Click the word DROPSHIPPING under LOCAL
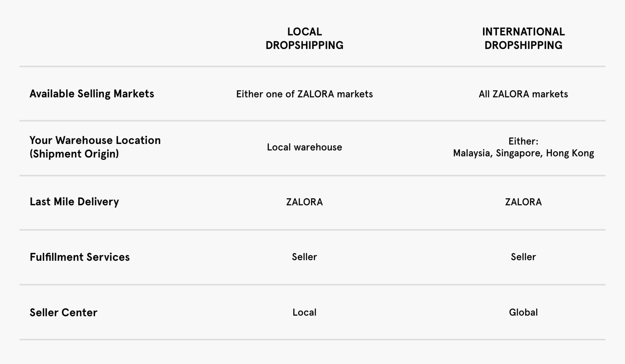The width and height of the screenshot is (625, 364). [304, 45]
